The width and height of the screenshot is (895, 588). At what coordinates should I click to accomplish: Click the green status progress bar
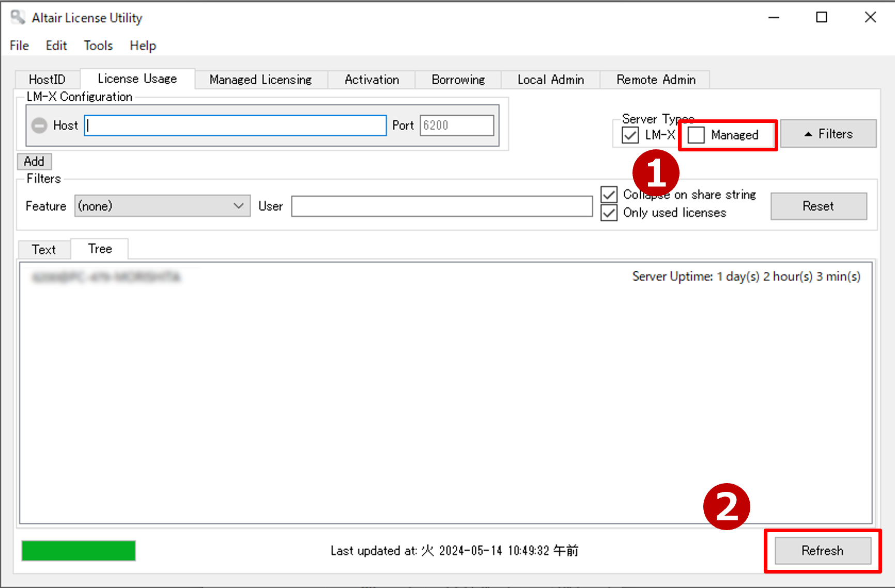[79, 551]
